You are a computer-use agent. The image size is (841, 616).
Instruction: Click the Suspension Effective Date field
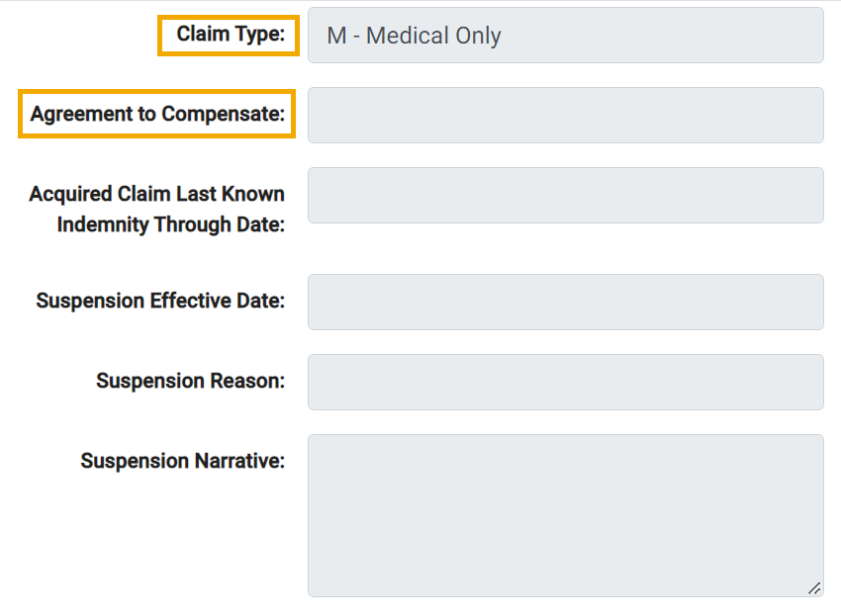[x=565, y=302]
